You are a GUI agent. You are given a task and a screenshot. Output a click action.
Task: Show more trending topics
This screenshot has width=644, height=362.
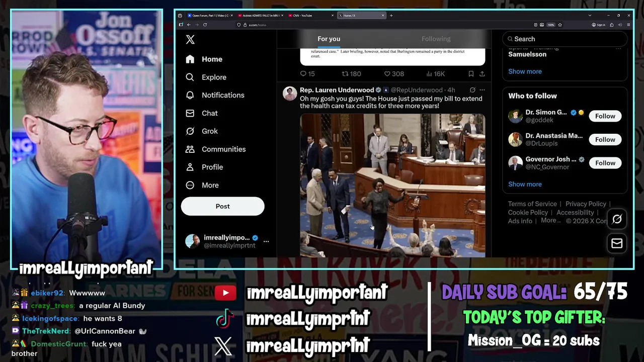pyautogui.click(x=525, y=71)
